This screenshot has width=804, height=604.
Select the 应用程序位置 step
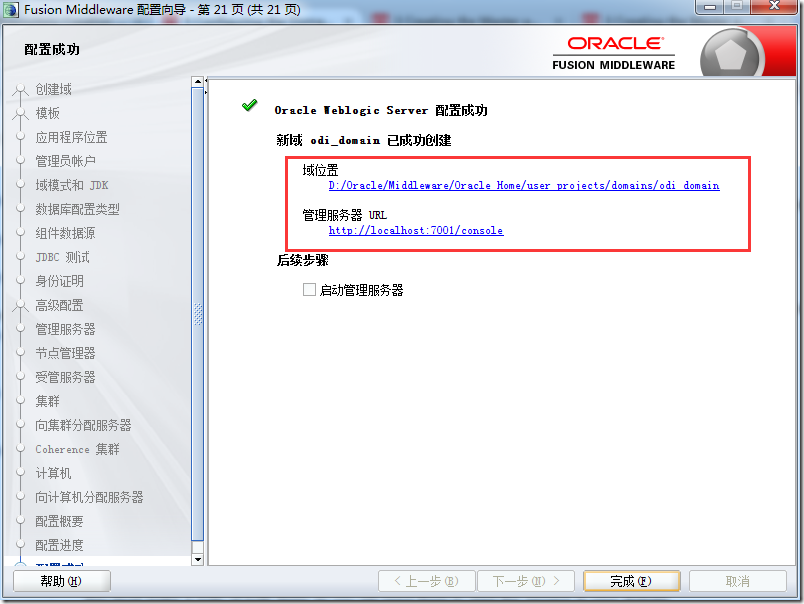coord(71,137)
